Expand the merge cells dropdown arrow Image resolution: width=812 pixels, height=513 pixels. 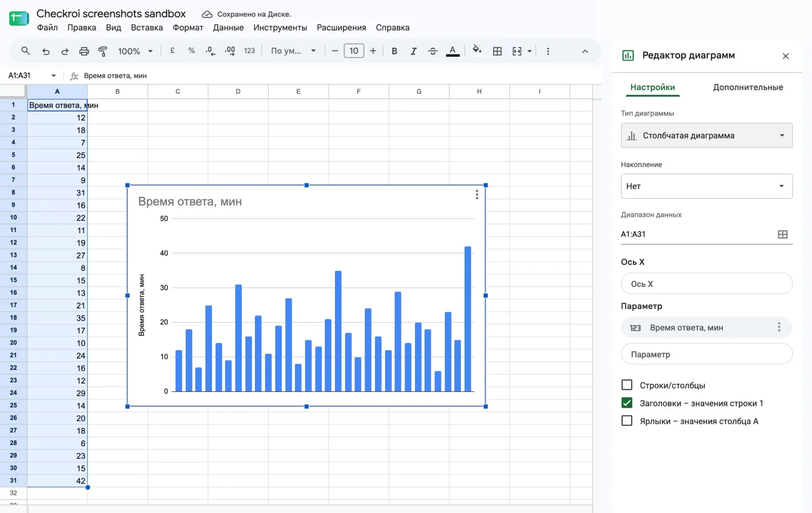[x=529, y=51]
